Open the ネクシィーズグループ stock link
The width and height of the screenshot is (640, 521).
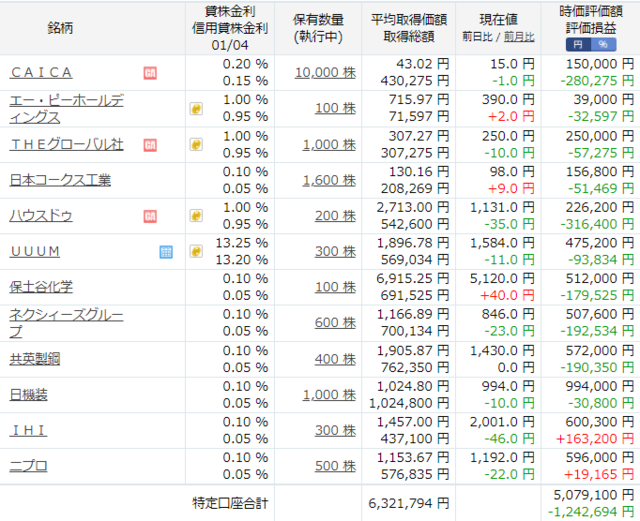pos(67,323)
